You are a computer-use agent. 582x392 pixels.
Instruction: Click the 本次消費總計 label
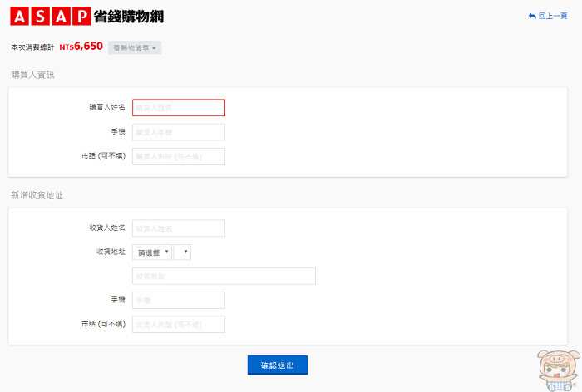32,47
